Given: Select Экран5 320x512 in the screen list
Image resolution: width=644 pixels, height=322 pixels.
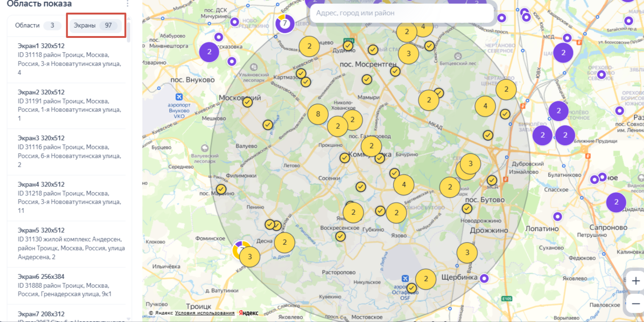Looking at the screenshot, I should click(x=66, y=243).
